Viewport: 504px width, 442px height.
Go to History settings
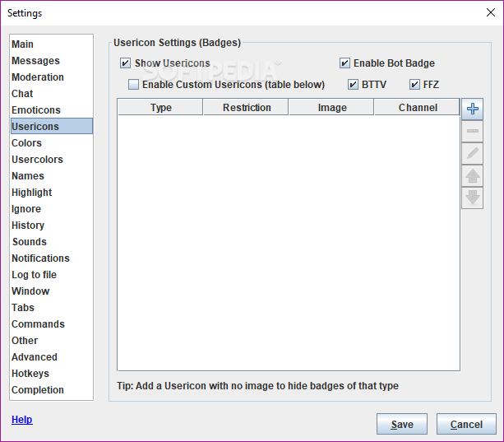pyautogui.click(x=52, y=226)
